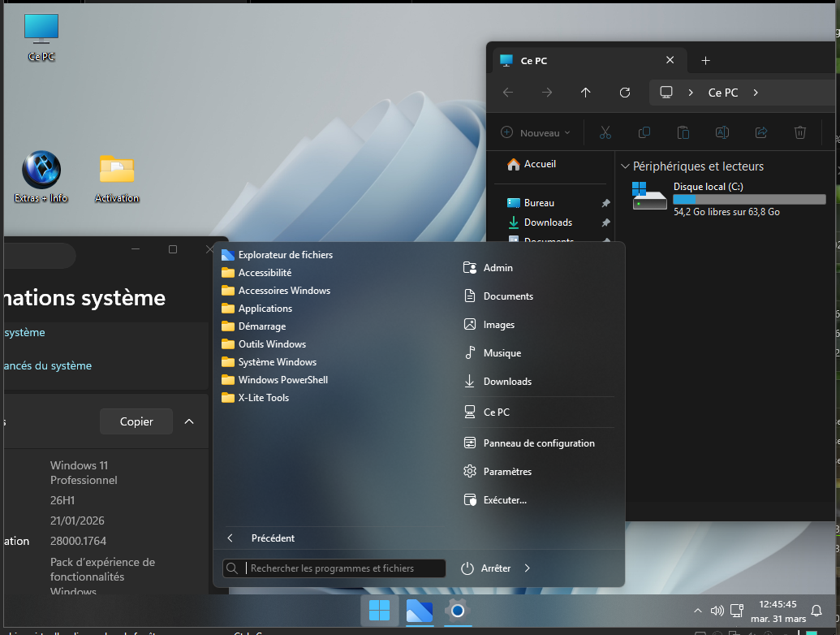Open the Activation folder on desktop

coord(117,179)
